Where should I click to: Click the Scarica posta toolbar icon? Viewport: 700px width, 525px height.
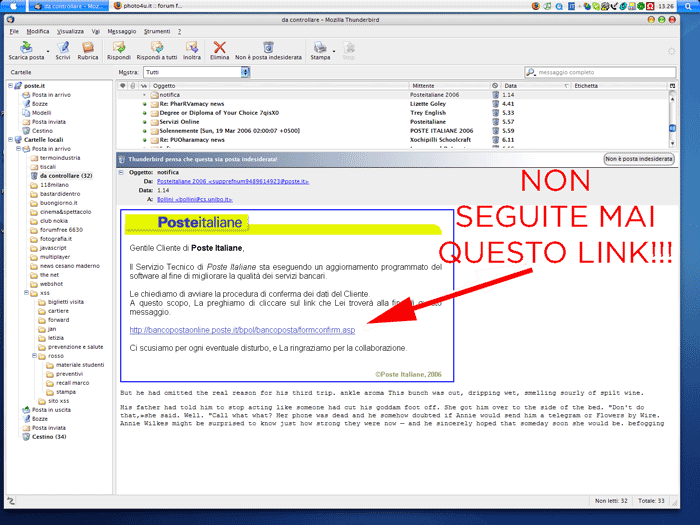26,47
